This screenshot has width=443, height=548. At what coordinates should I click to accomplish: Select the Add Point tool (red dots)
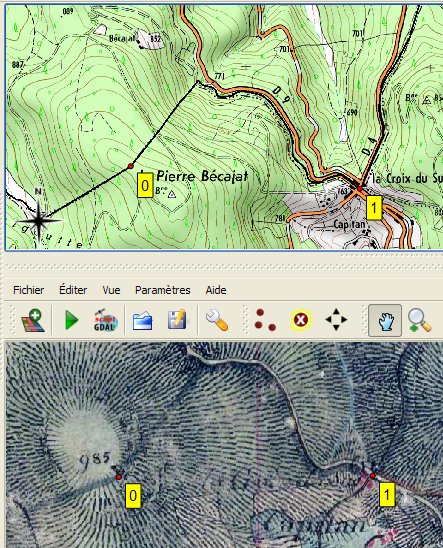265,320
